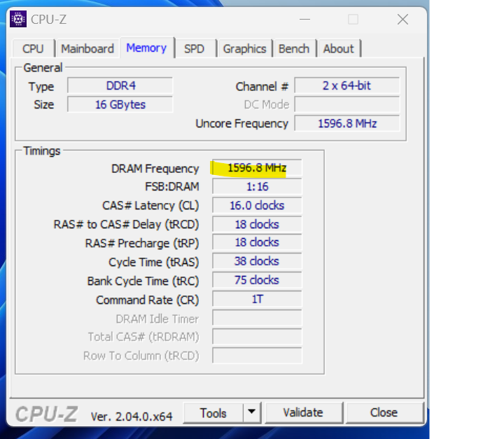Viewport: 504px width, 439px height.
Task: Click the 2 x 64-bit channel value
Action: 346,85
